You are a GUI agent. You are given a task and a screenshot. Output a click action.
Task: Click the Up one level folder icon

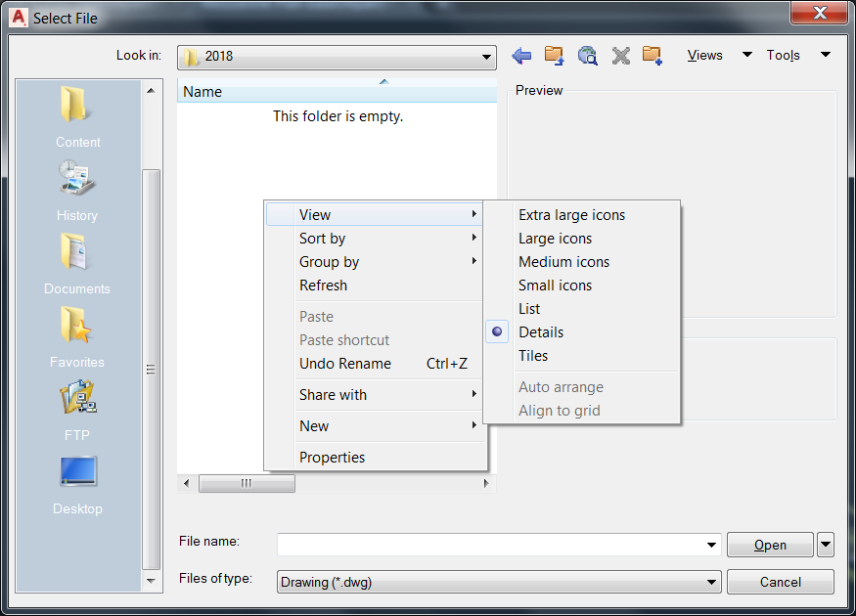(x=555, y=56)
